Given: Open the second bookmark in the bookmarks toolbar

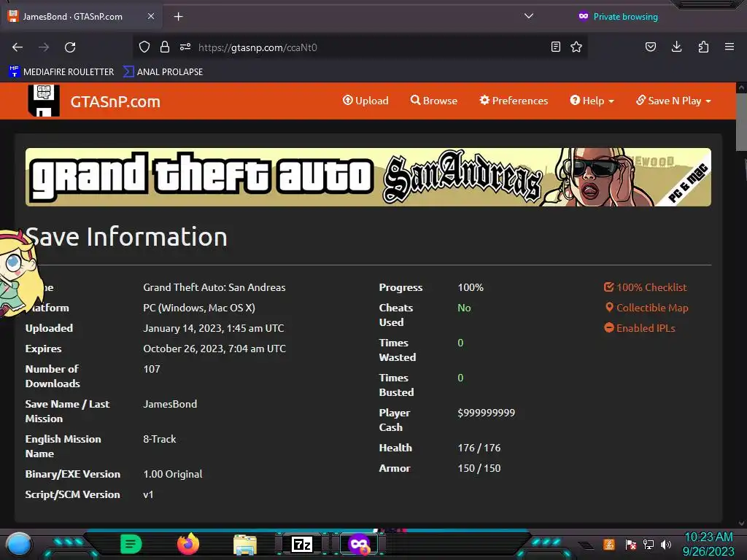Looking at the screenshot, I should tap(163, 72).
